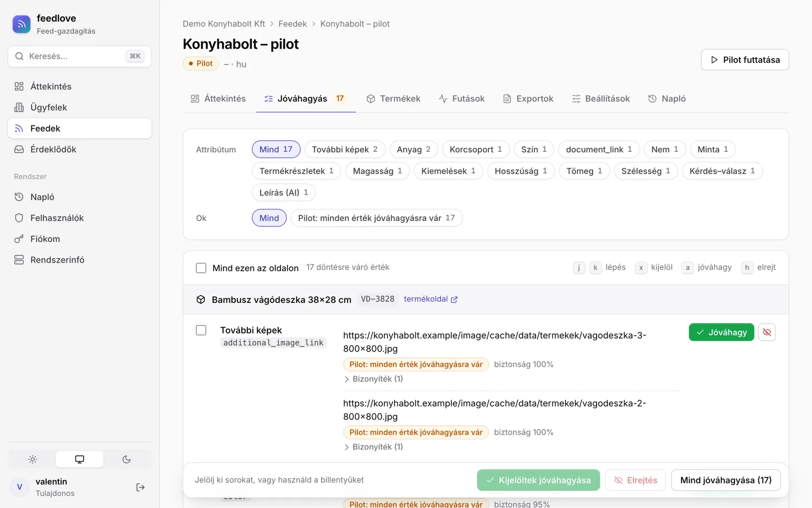Filter by Korcsoport attribute
The width and height of the screenshot is (812, 508).
pos(476,149)
